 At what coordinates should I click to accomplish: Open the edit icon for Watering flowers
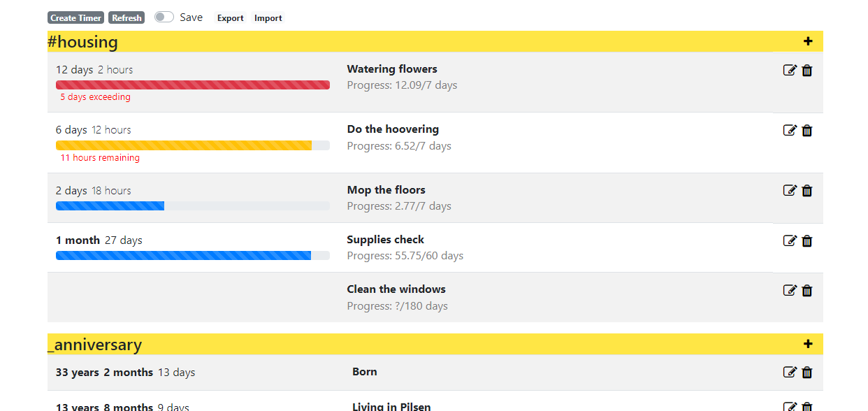(x=790, y=70)
